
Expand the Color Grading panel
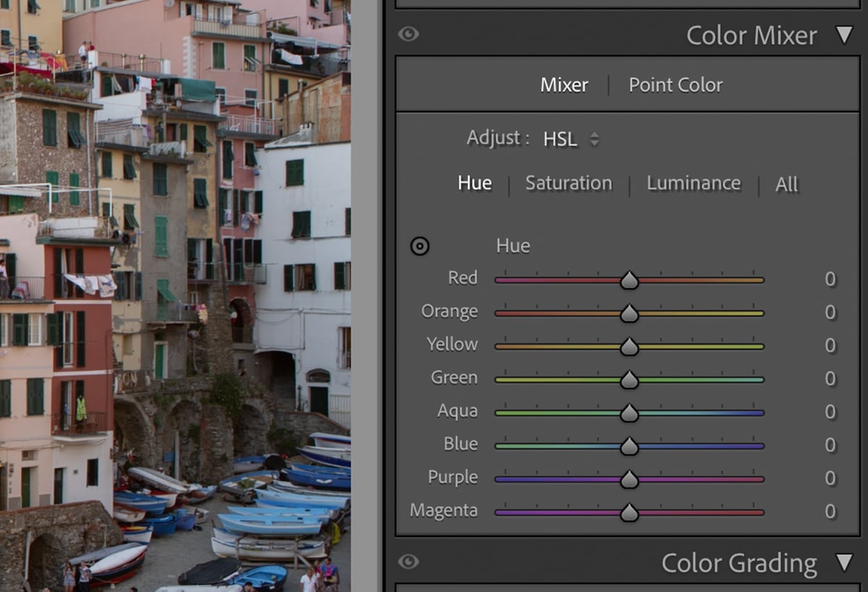click(x=845, y=562)
